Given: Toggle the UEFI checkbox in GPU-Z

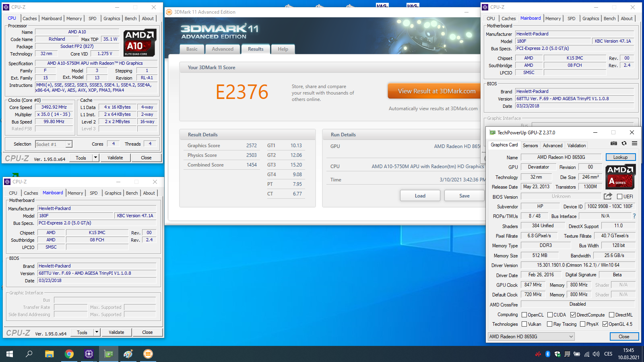Looking at the screenshot, I should 619,196.
